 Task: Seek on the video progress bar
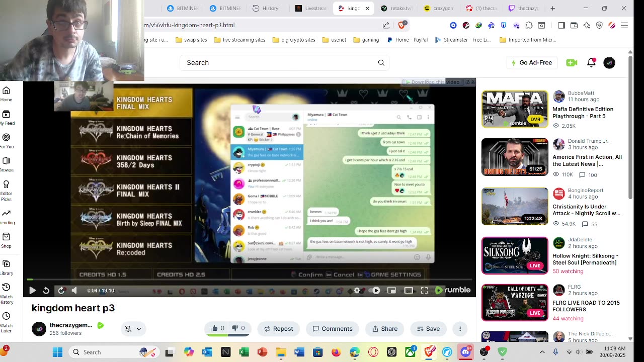coord(250,280)
